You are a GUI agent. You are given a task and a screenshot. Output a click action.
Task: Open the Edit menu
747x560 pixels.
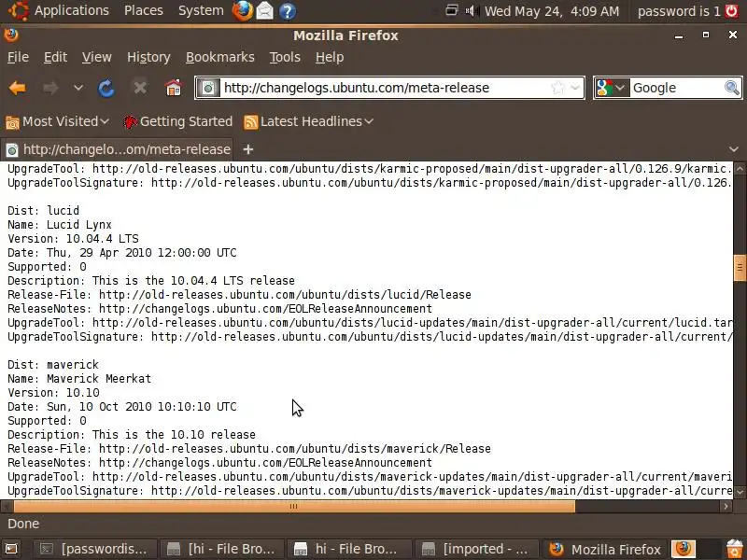coord(55,57)
